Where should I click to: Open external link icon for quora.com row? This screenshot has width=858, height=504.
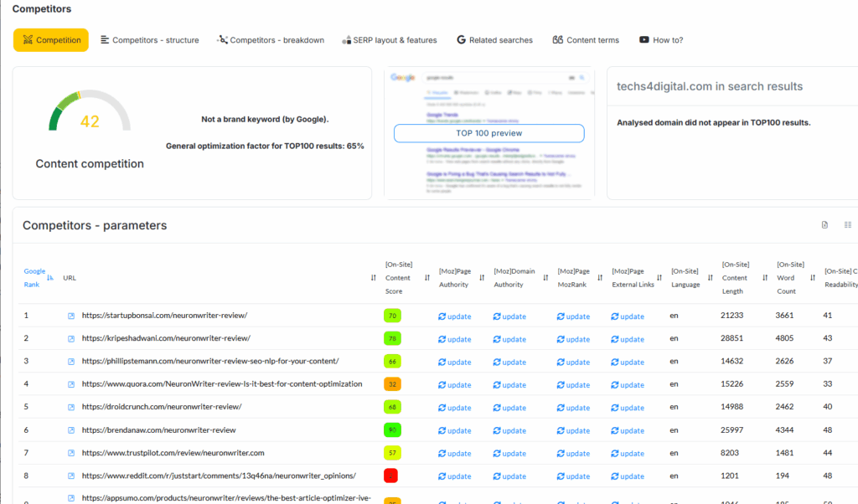(x=71, y=384)
